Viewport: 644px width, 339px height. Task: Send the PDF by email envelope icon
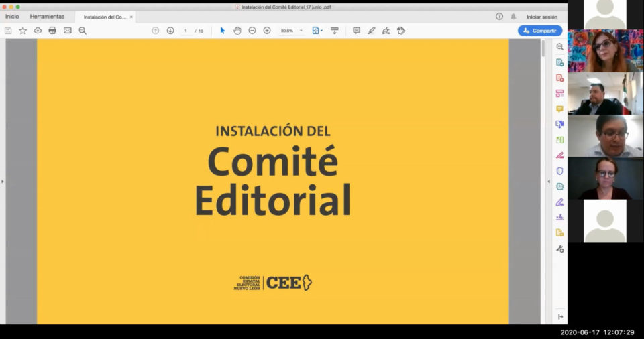(x=68, y=31)
